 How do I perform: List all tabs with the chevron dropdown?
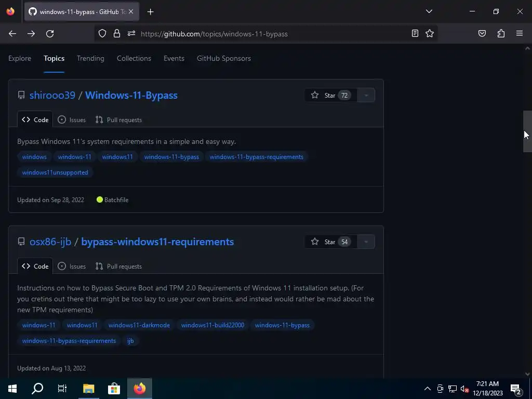tap(429, 11)
